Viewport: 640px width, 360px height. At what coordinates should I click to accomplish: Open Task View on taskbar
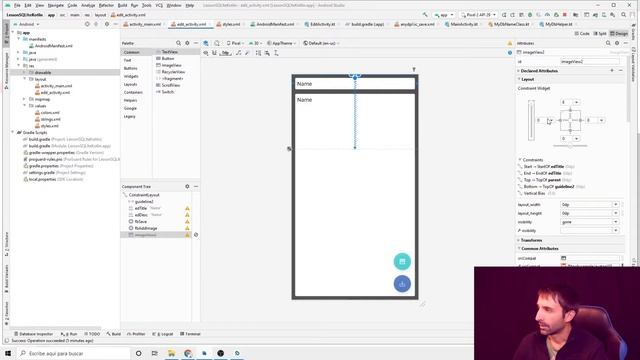pyautogui.click(x=155, y=353)
